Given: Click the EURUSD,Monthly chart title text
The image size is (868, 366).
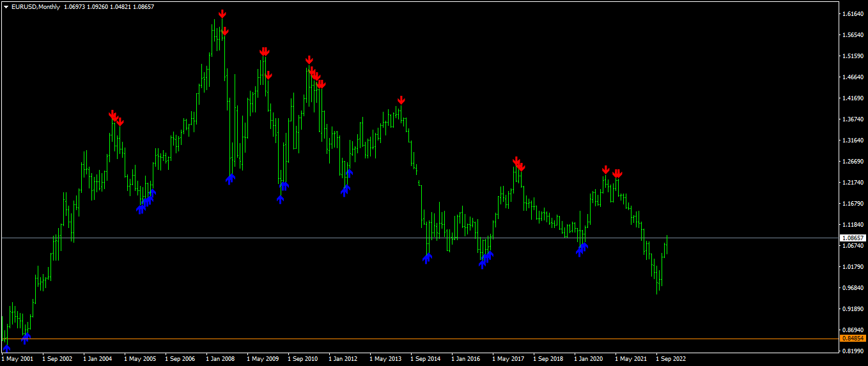Looking at the screenshot, I should (x=36, y=6).
